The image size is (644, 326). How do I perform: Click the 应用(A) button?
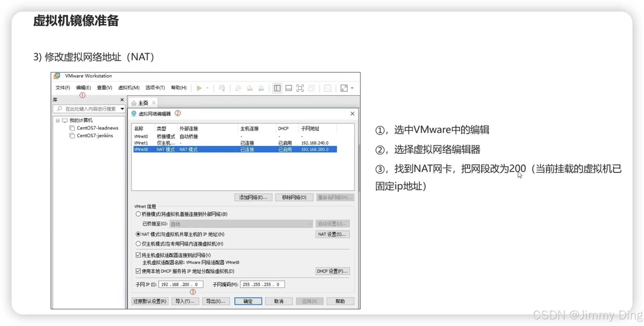tap(310, 302)
